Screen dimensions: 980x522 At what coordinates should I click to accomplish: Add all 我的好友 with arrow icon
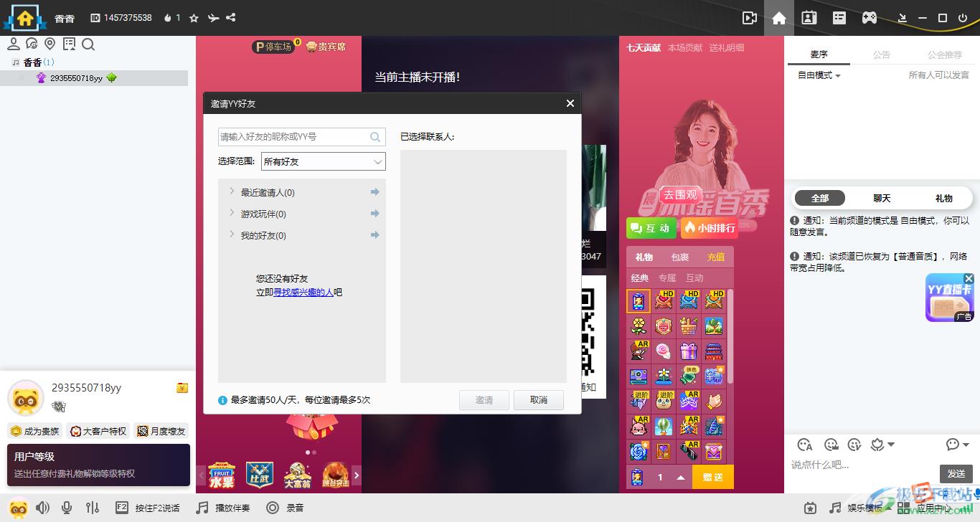(374, 235)
